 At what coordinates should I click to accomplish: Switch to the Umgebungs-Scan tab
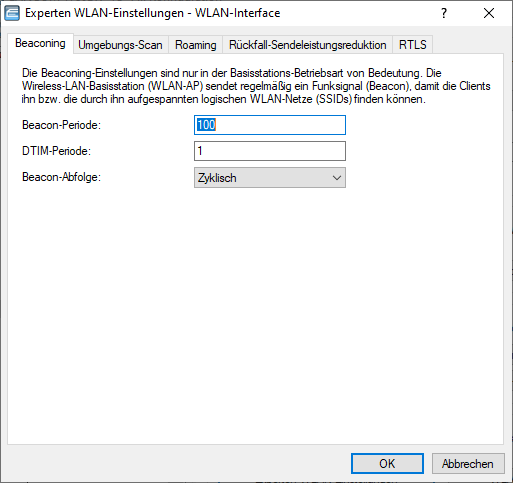pyautogui.click(x=120, y=45)
